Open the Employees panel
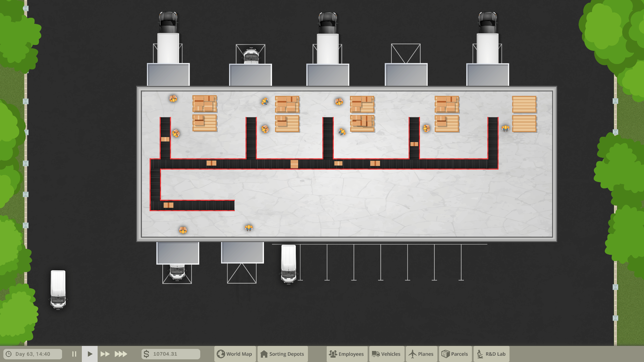This screenshot has height=362, width=644. point(347,354)
